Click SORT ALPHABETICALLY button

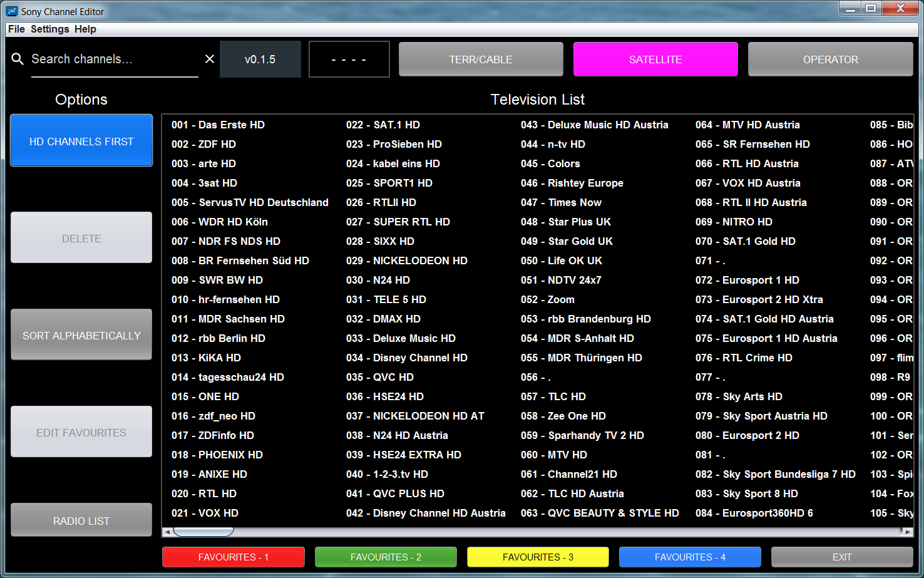(x=81, y=335)
